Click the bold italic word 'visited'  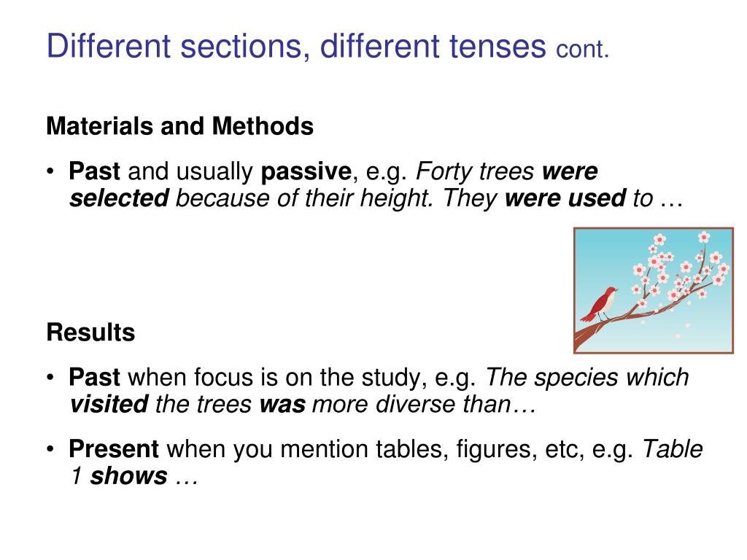(109, 404)
